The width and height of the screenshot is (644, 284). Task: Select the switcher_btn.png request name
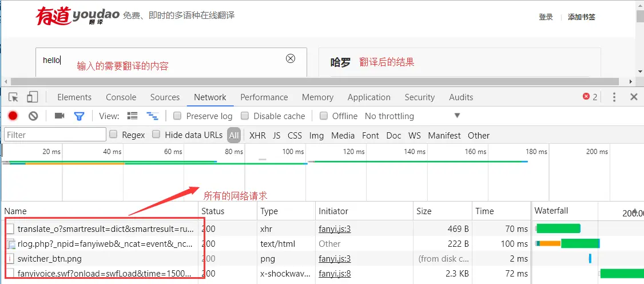[x=50, y=259]
